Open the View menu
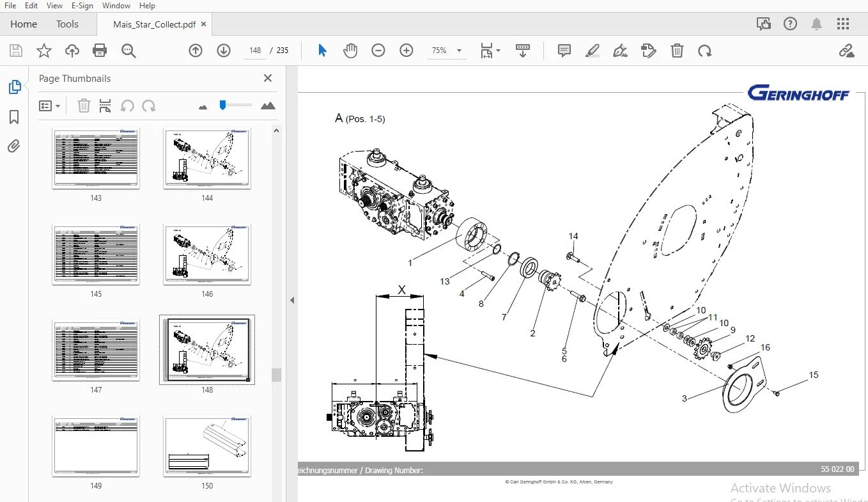 [x=55, y=6]
